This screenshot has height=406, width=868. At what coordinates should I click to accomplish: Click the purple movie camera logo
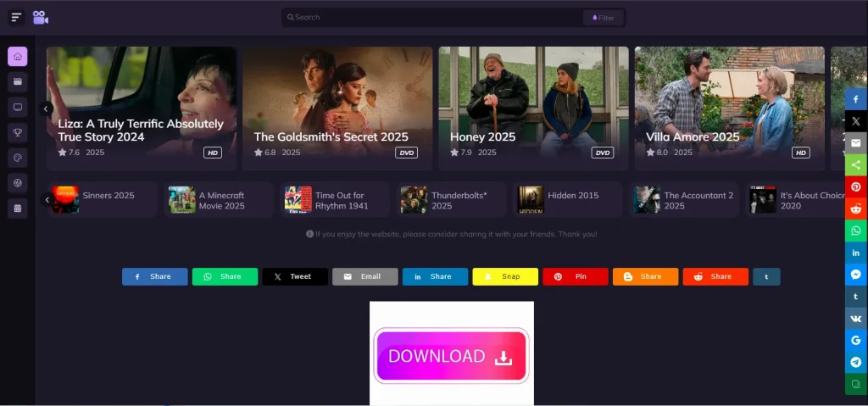(41, 17)
